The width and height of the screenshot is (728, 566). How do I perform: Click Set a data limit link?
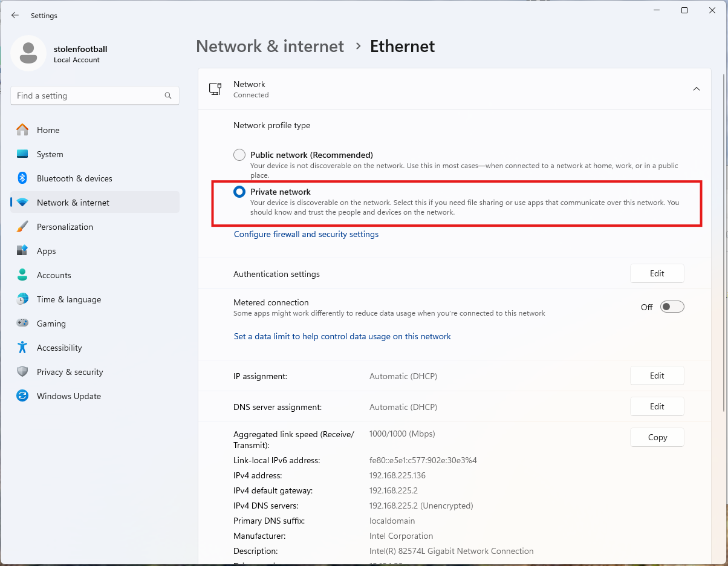(x=342, y=336)
